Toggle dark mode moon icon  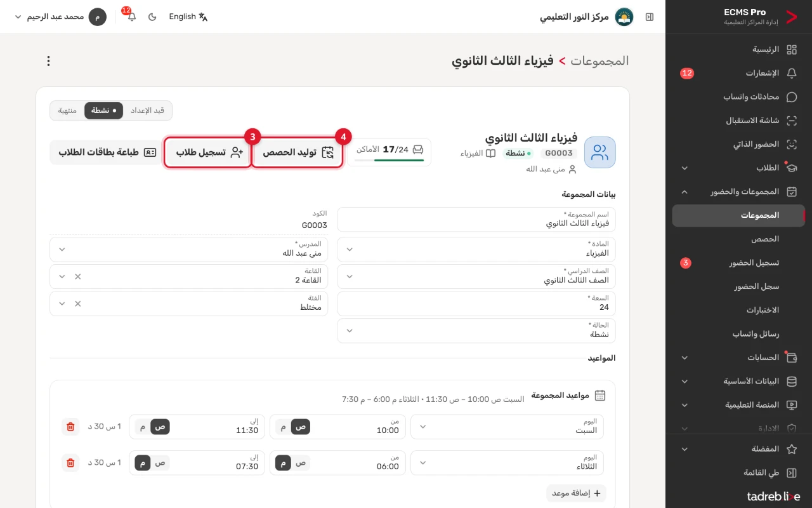152,17
